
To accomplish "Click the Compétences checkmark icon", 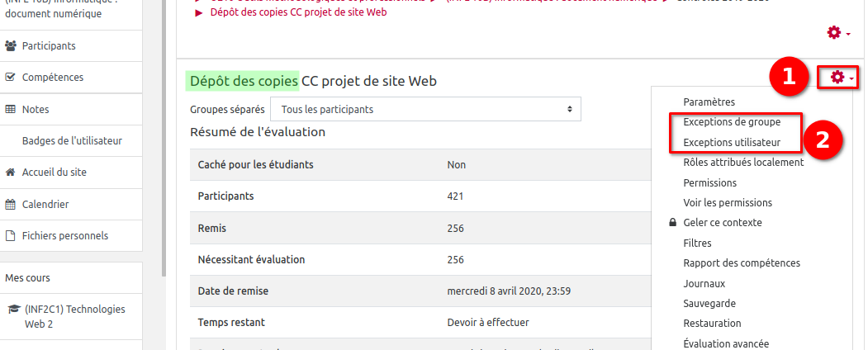I will pyautogui.click(x=11, y=78).
